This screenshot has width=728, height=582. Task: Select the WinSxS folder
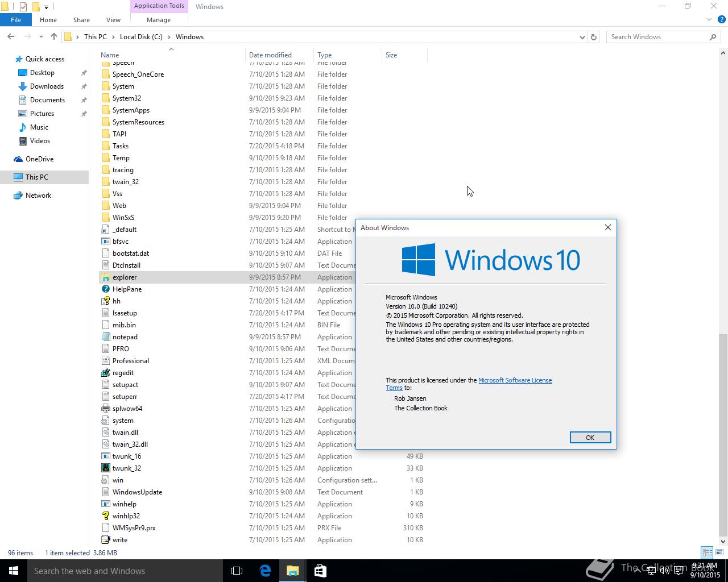click(x=123, y=218)
